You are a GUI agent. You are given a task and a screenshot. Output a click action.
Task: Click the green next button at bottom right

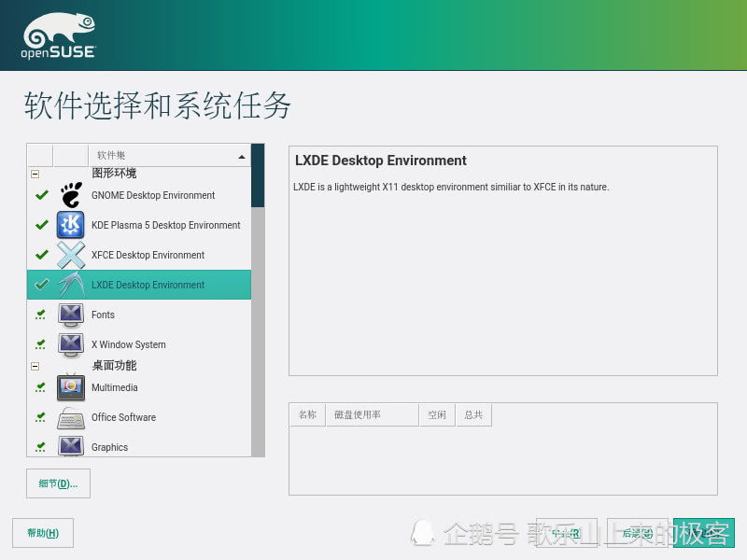[704, 533]
